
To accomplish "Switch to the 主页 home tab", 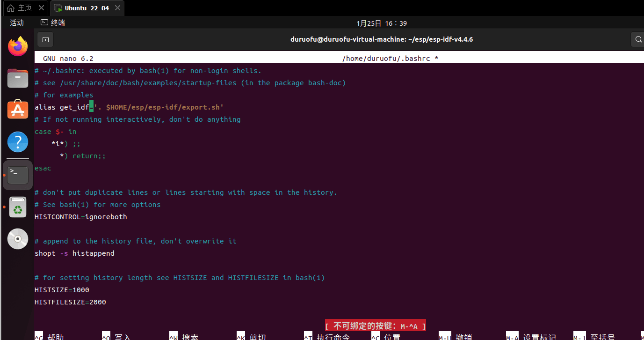I will tap(20, 8).
